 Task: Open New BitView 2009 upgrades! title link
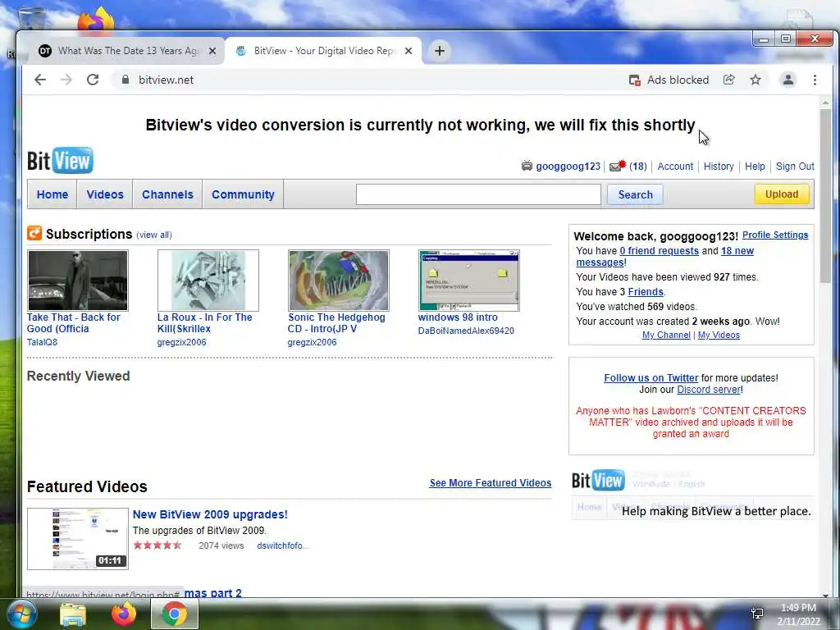[210, 514]
